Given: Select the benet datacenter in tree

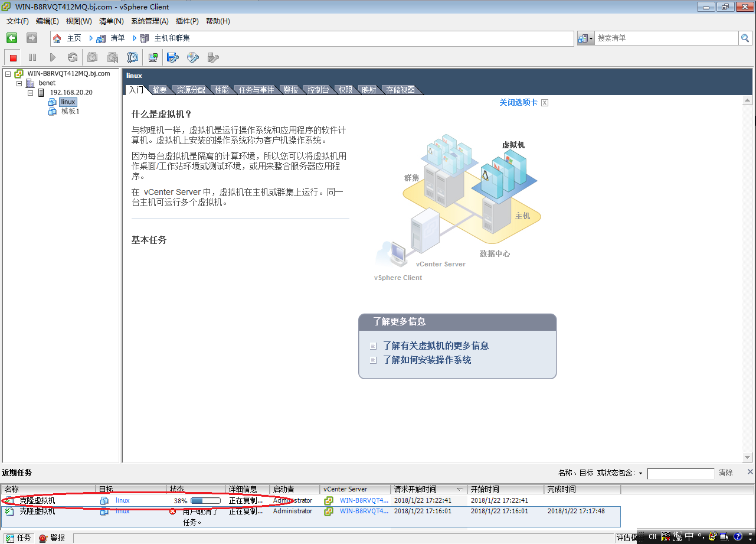Looking at the screenshot, I should coord(47,83).
